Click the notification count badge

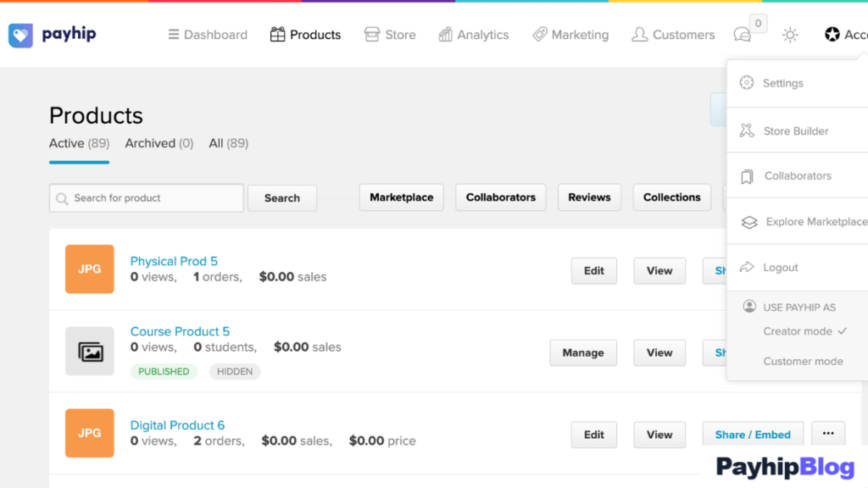[x=758, y=23]
